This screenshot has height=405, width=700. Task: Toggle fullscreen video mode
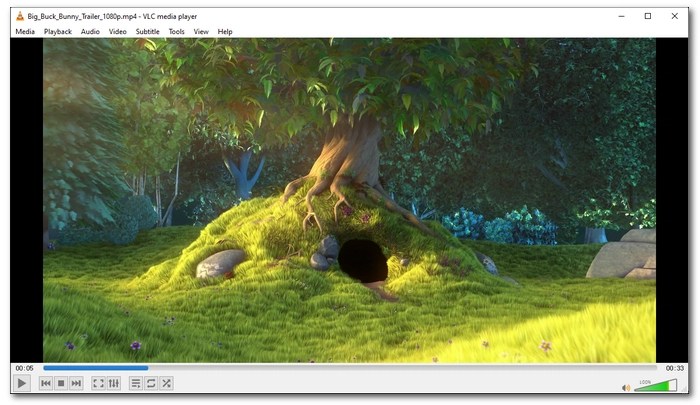tap(98, 383)
